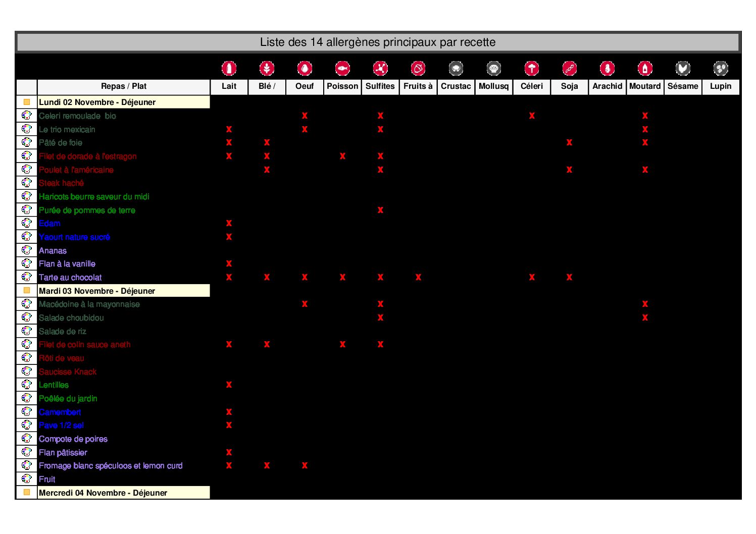Click the Céleri X mark for Celeri remoulade
The height and width of the screenshot is (534, 756).
tap(532, 116)
